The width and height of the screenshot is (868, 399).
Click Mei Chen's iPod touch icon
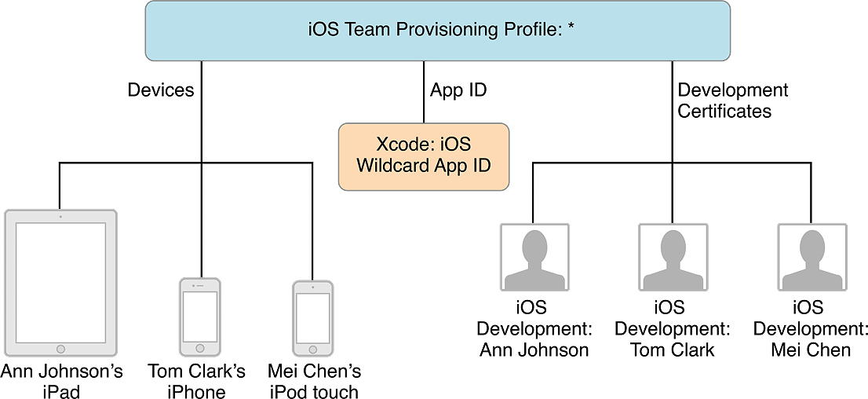[x=313, y=318]
